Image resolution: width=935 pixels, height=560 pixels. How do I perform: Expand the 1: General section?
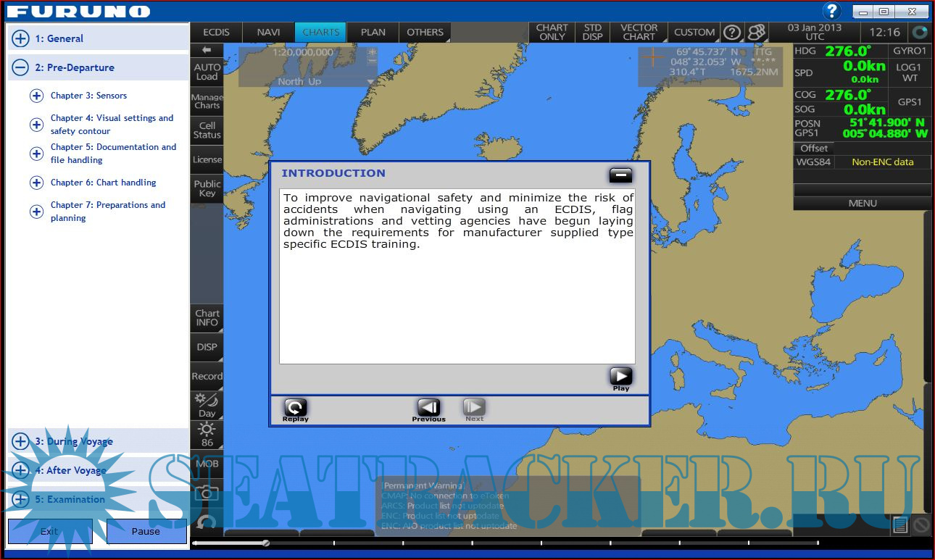tap(20, 39)
